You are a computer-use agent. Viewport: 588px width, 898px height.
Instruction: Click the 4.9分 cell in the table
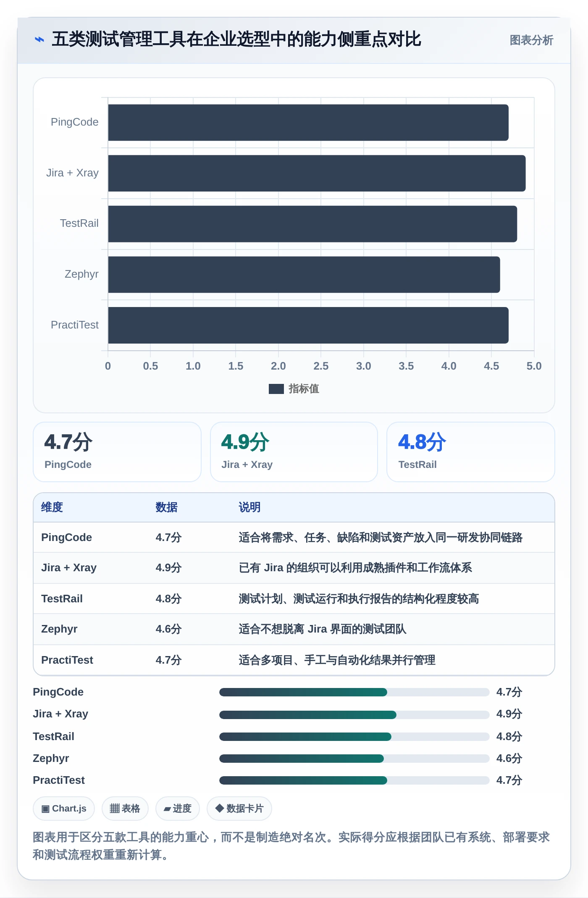168,568
